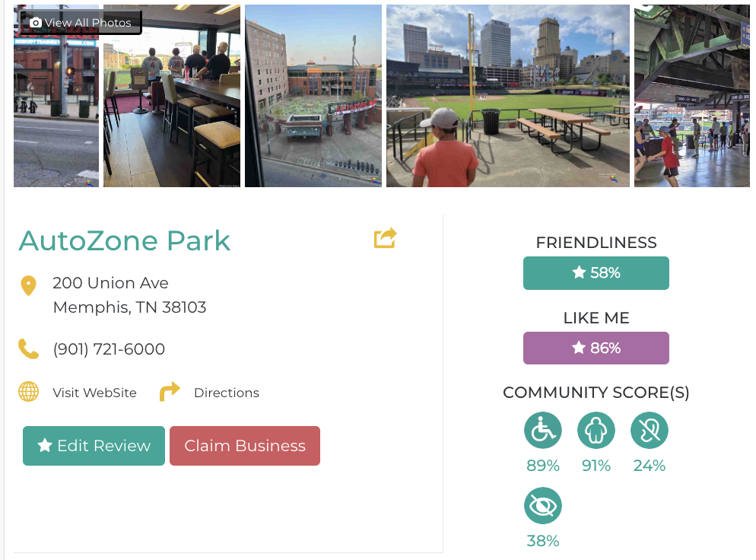This screenshot has height=560, width=756.
Task: Open View All Photos gallery
Action: [81, 23]
